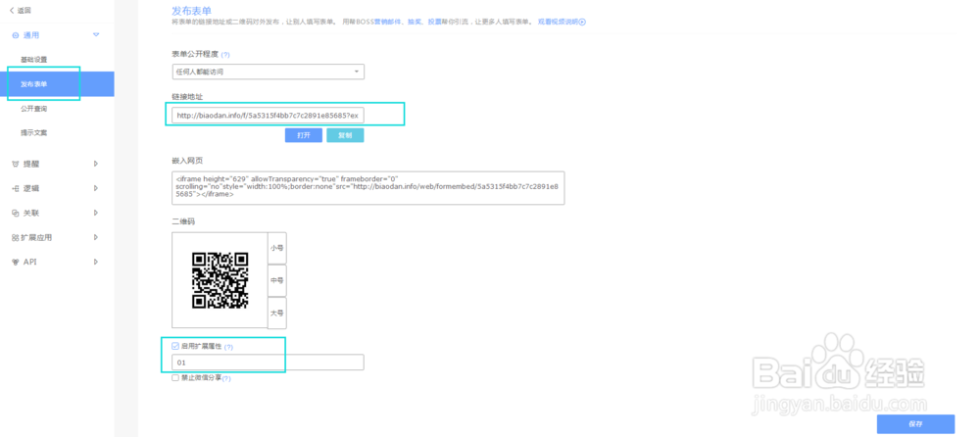This screenshot has width=980, height=437.
Task: Click the video play icon after 观看视频说明
Action: coord(582,22)
